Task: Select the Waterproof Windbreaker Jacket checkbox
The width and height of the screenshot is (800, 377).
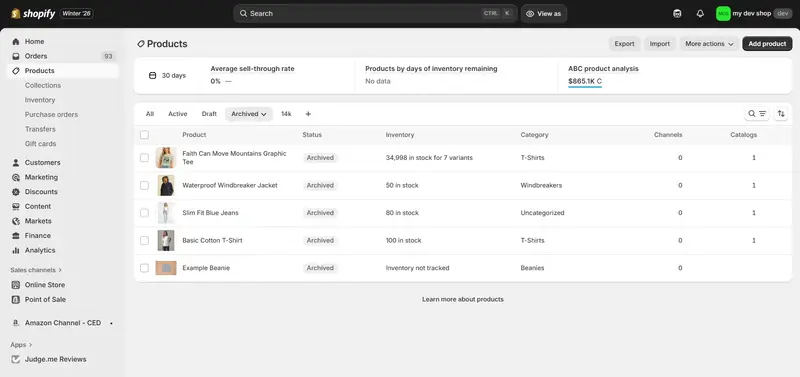Action: 144,185
